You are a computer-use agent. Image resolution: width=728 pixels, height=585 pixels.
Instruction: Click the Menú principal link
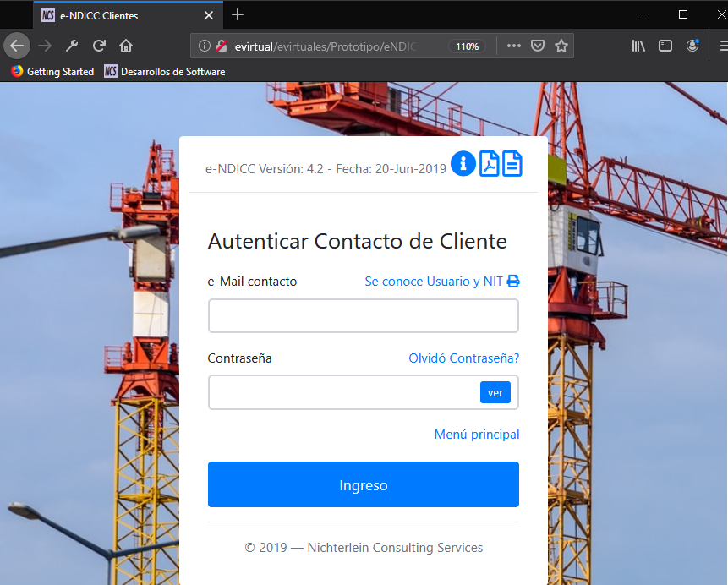pos(476,435)
